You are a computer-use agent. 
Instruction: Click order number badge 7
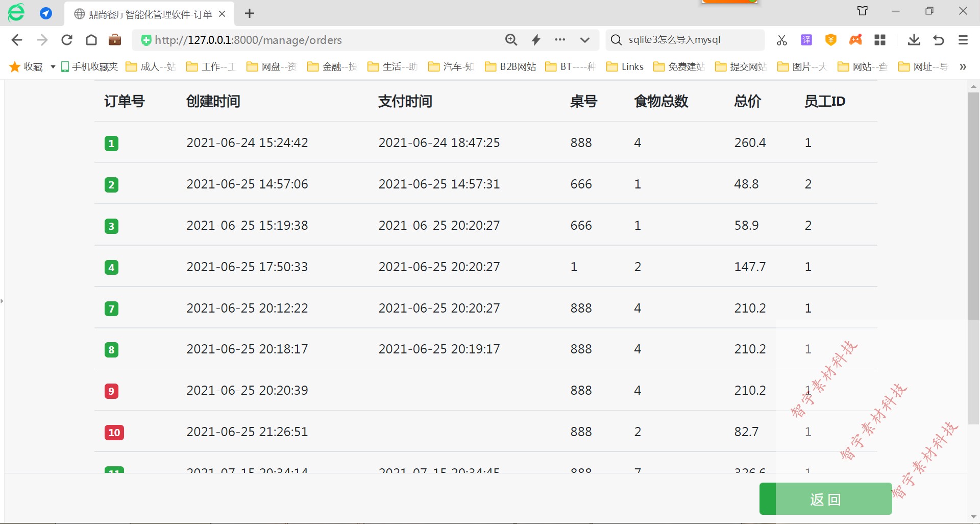click(x=111, y=309)
